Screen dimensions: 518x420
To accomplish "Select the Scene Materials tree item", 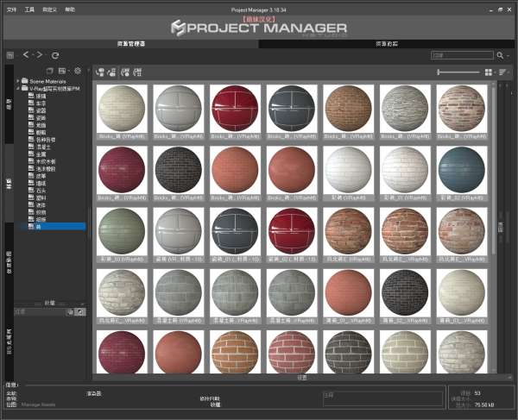I will (47, 81).
